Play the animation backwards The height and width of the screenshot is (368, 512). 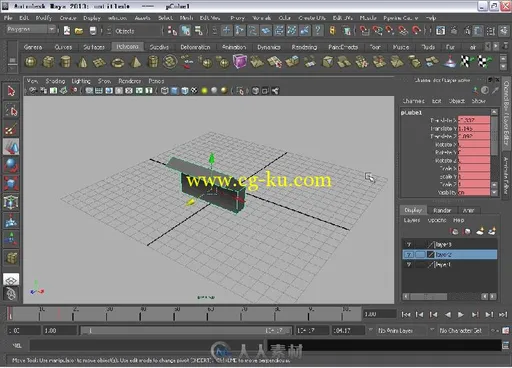tap(448, 314)
